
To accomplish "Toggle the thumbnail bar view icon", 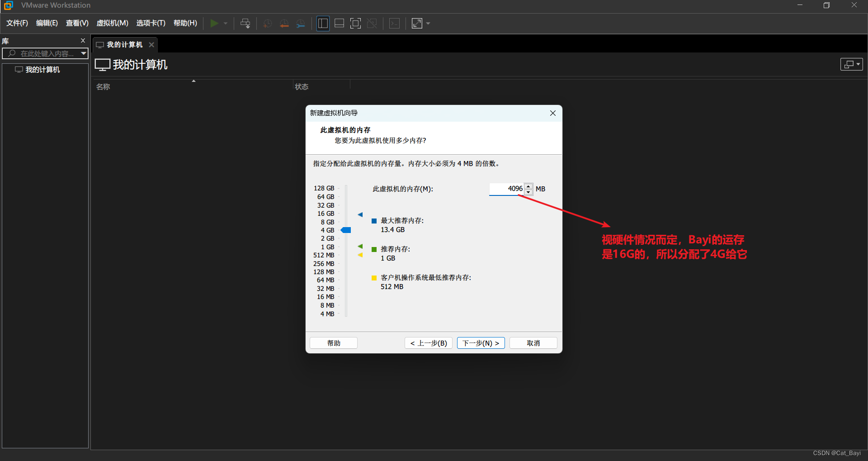I will point(340,23).
